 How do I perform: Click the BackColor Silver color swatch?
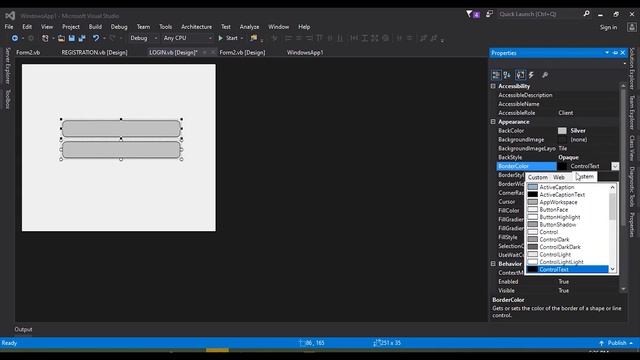[562, 131]
